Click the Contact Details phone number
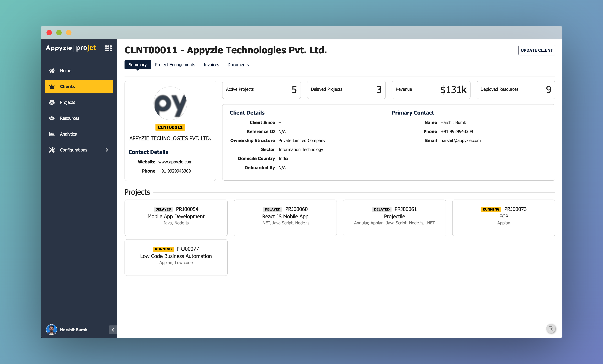Screen dimensions: 603x364 click(x=174, y=171)
